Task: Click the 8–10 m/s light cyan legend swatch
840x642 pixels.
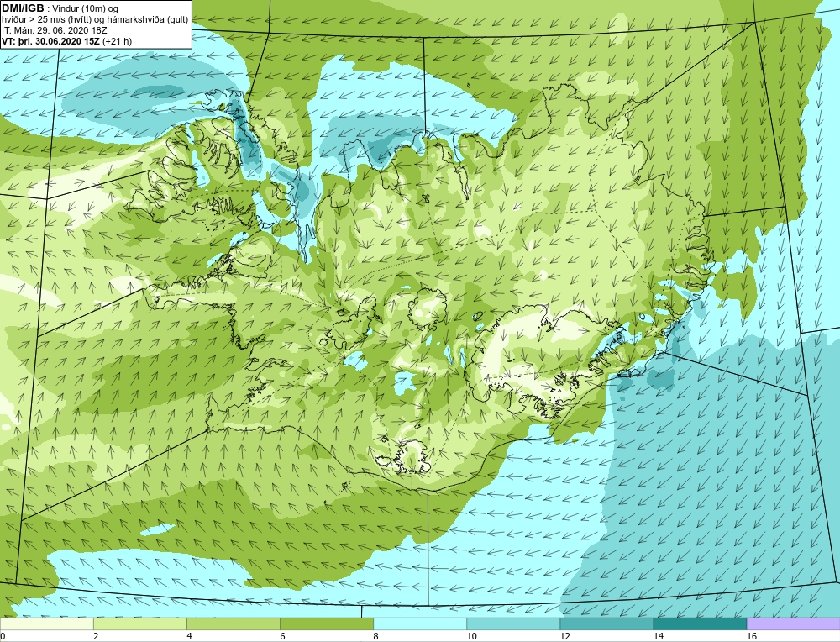Action: [419, 624]
